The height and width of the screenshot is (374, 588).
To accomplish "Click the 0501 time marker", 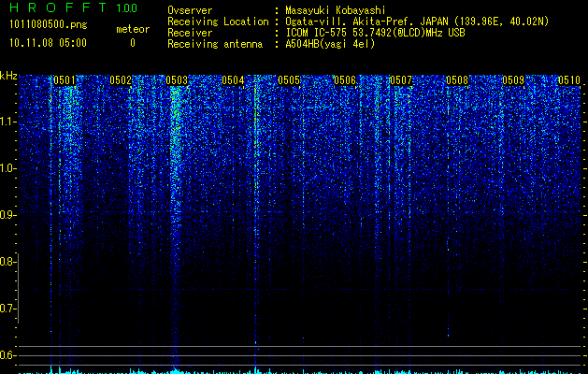I will point(65,80).
